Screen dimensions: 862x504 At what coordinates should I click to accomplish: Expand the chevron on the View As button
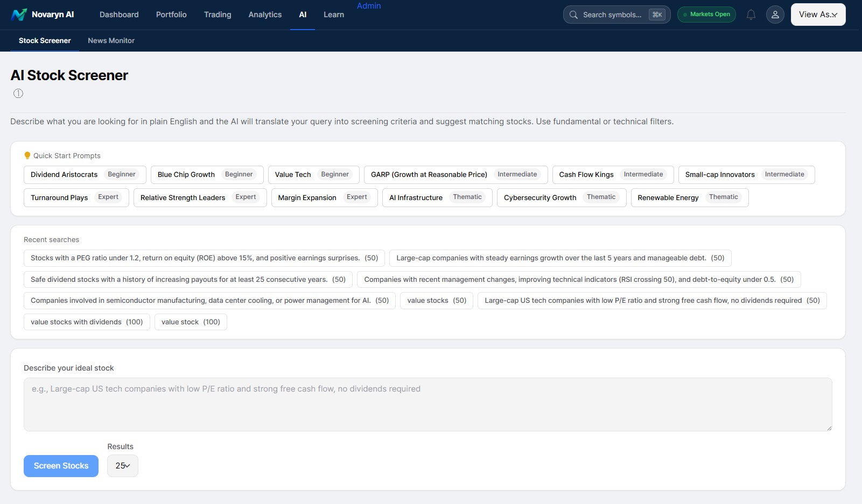(x=834, y=16)
